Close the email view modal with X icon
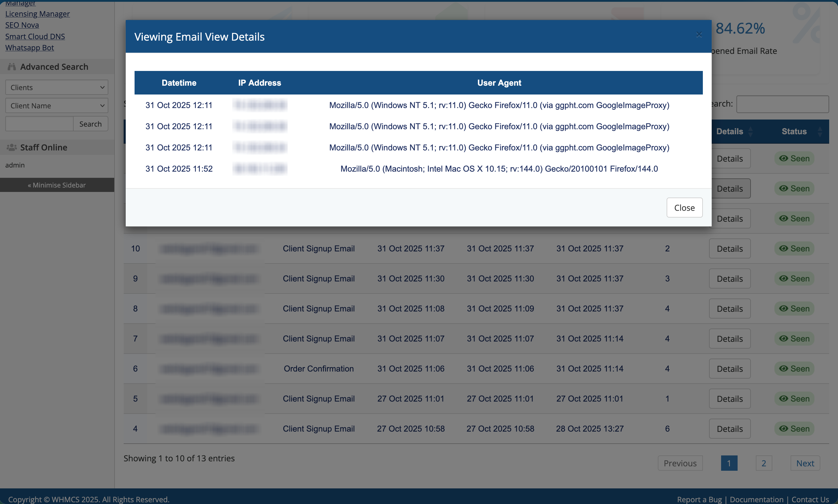This screenshot has width=838, height=504. point(699,35)
